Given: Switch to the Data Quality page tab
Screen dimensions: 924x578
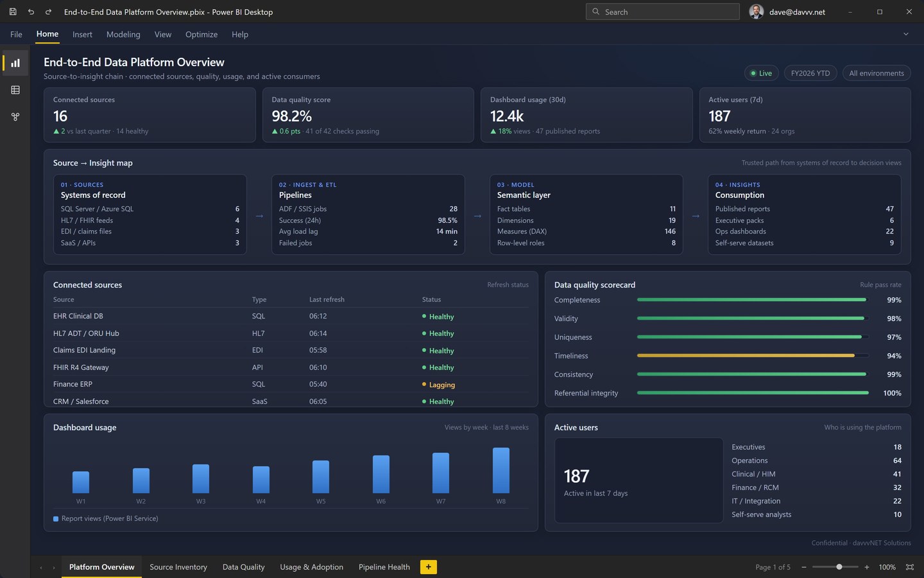Looking at the screenshot, I should (243, 567).
